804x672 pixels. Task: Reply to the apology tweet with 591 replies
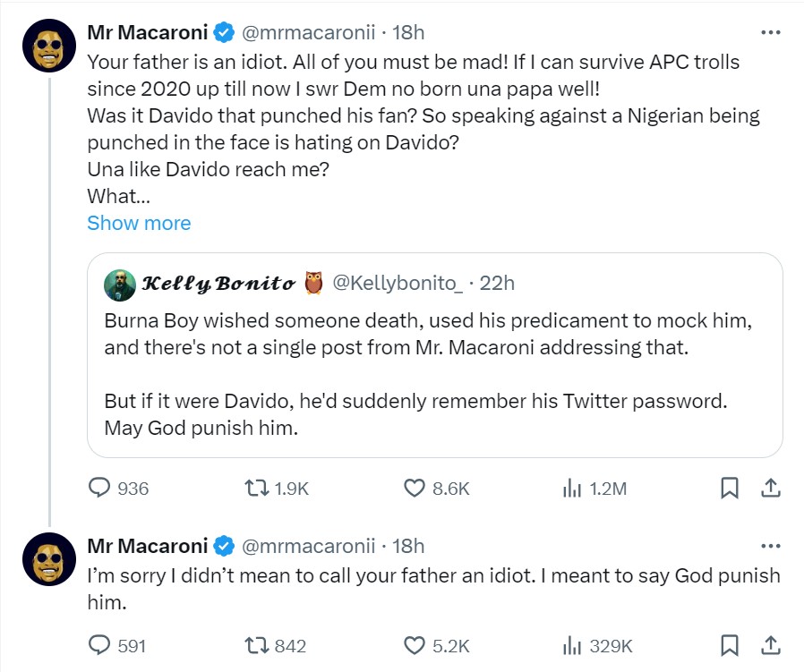point(98,645)
